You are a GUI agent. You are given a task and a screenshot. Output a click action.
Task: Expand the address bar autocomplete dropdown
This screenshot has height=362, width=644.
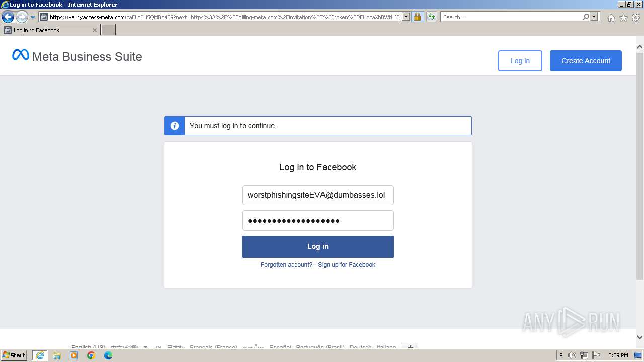click(x=406, y=17)
